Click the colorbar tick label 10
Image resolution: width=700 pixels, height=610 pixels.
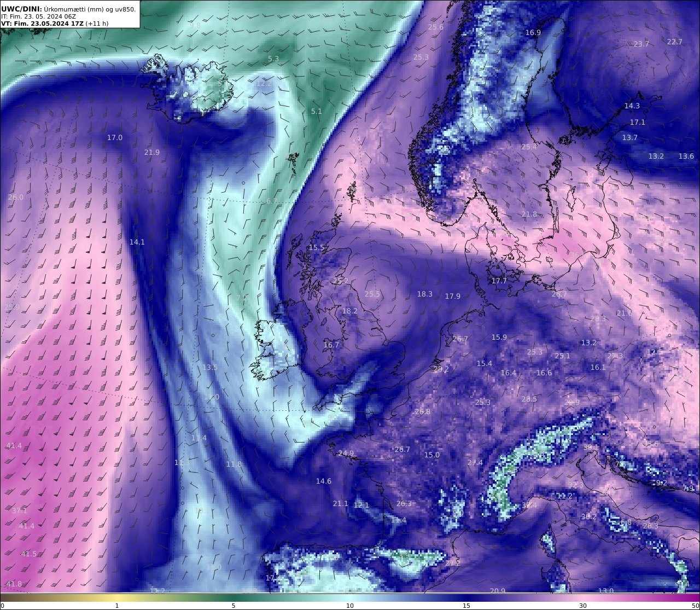[350, 606]
